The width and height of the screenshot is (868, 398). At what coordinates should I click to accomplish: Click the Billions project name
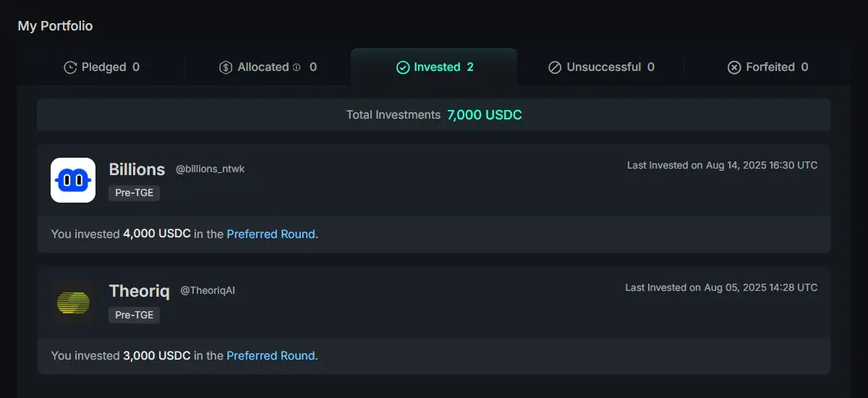coord(137,169)
